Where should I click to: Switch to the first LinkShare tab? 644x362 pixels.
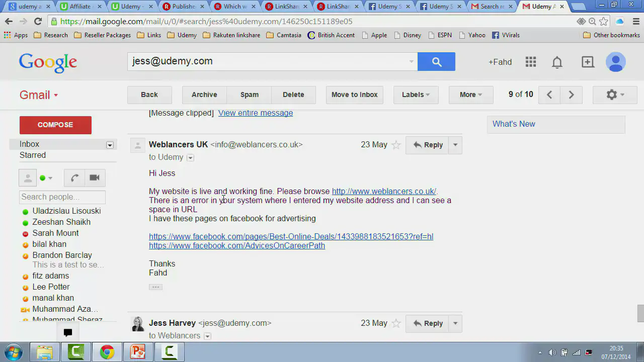[x=286, y=7]
